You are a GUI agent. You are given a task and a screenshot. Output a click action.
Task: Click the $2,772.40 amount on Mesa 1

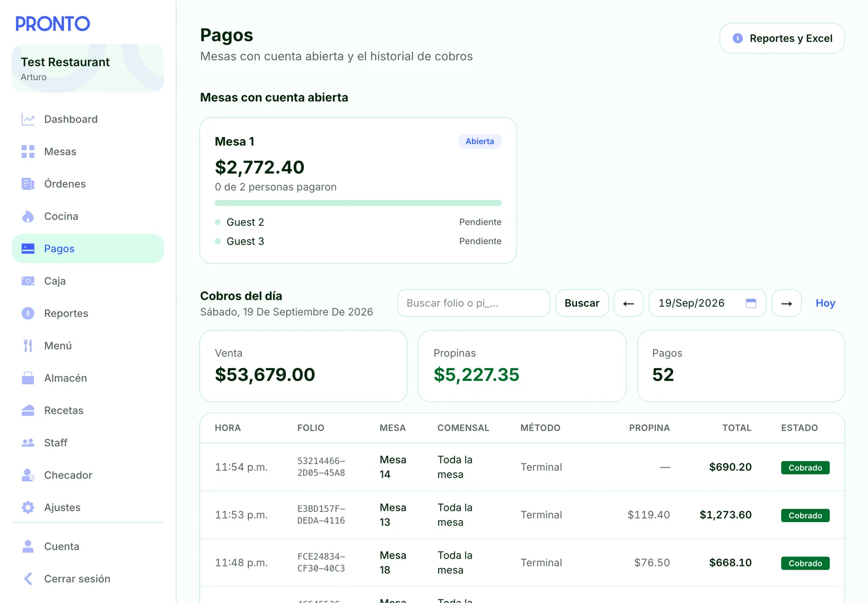pos(259,167)
